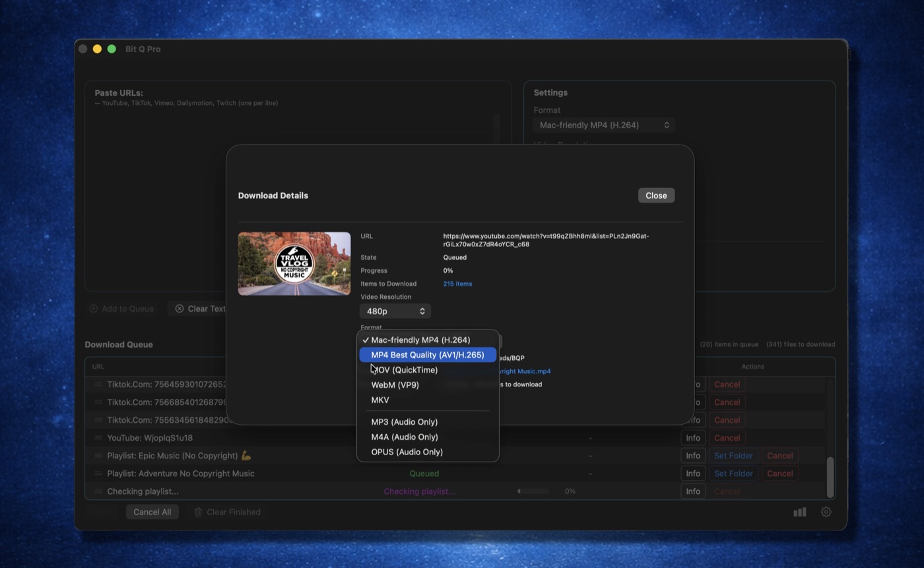This screenshot has height=568, width=924.
Task: Click Info for Checking playlist row
Action: click(x=692, y=491)
